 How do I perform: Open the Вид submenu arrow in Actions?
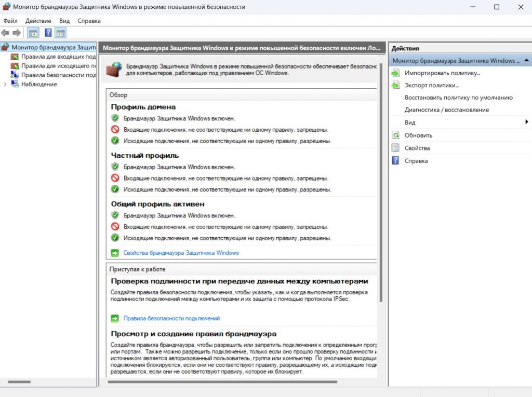click(x=526, y=122)
